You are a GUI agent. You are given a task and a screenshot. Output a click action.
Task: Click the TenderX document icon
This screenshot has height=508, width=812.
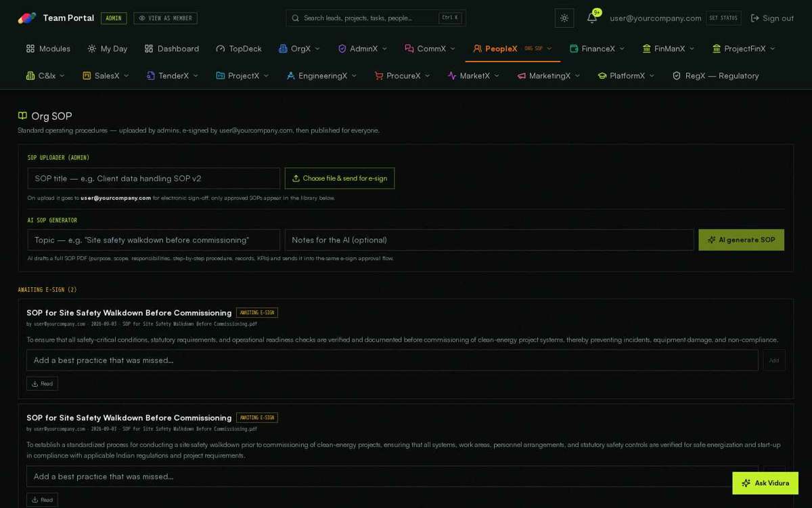(x=151, y=76)
